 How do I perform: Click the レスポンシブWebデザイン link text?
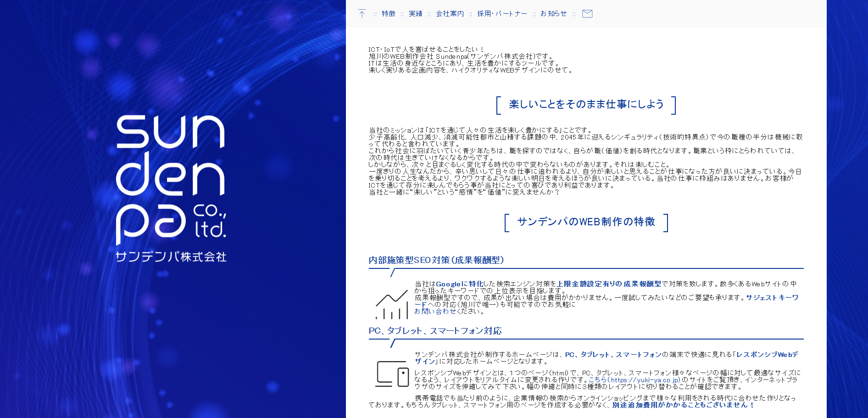click(766, 355)
